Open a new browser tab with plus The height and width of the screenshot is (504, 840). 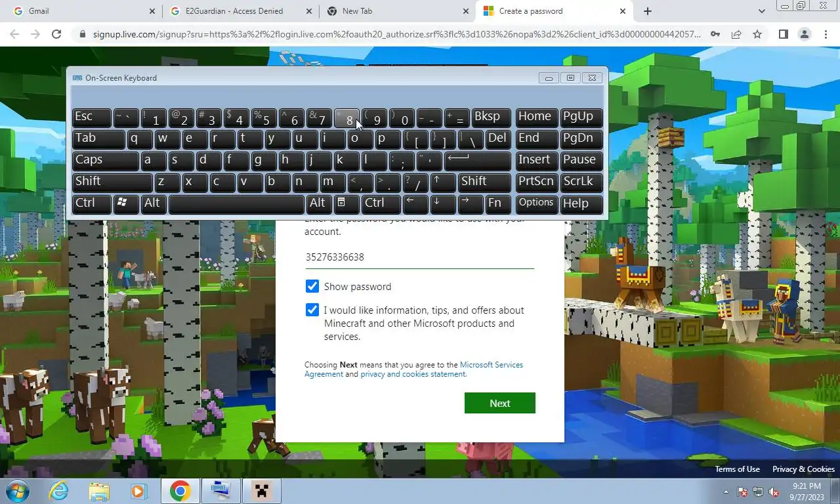648,11
